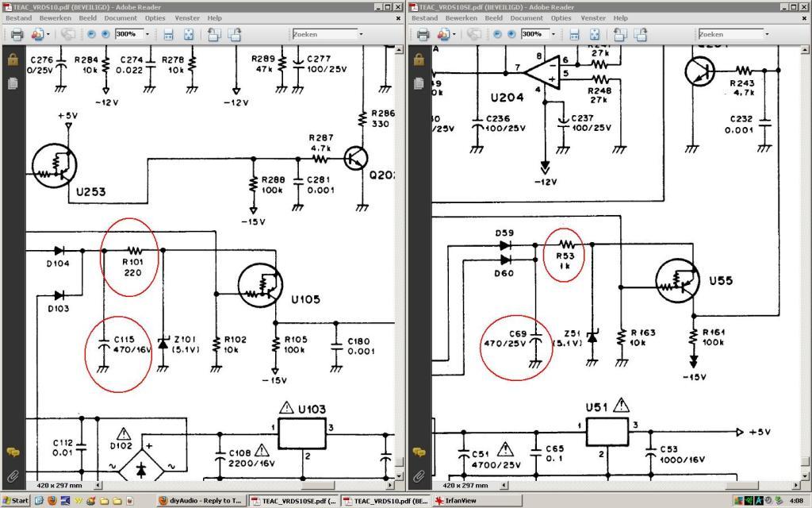The width and height of the screenshot is (812, 508).
Task: Open the Pages panel icon in the VRDS10SE window
Action: click(x=419, y=83)
